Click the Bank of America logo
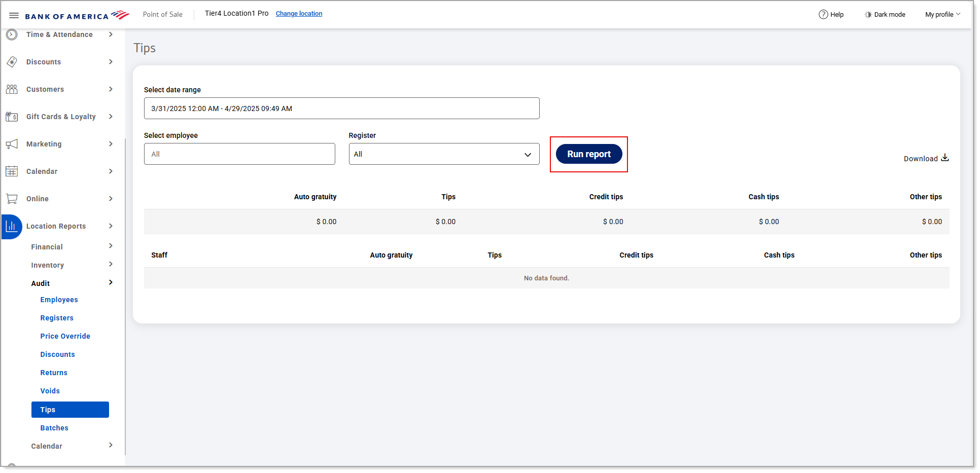Viewport: 980px width, 473px height. tap(77, 15)
